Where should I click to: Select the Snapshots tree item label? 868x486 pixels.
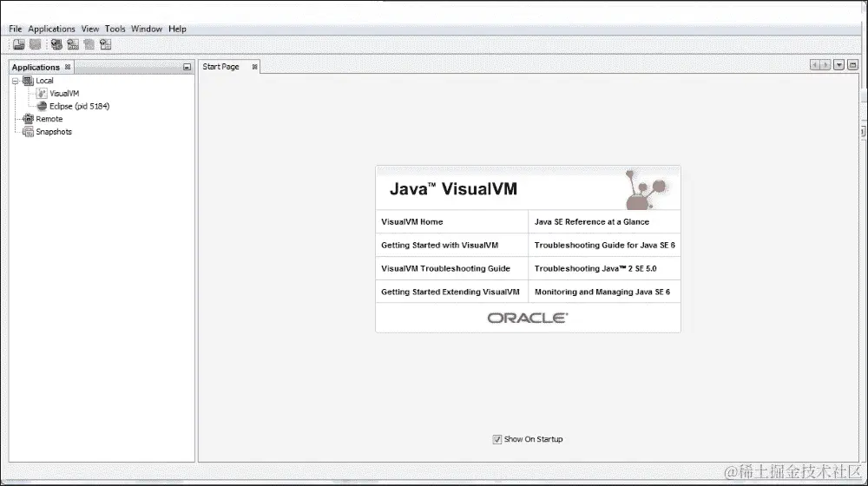pos(54,132)
